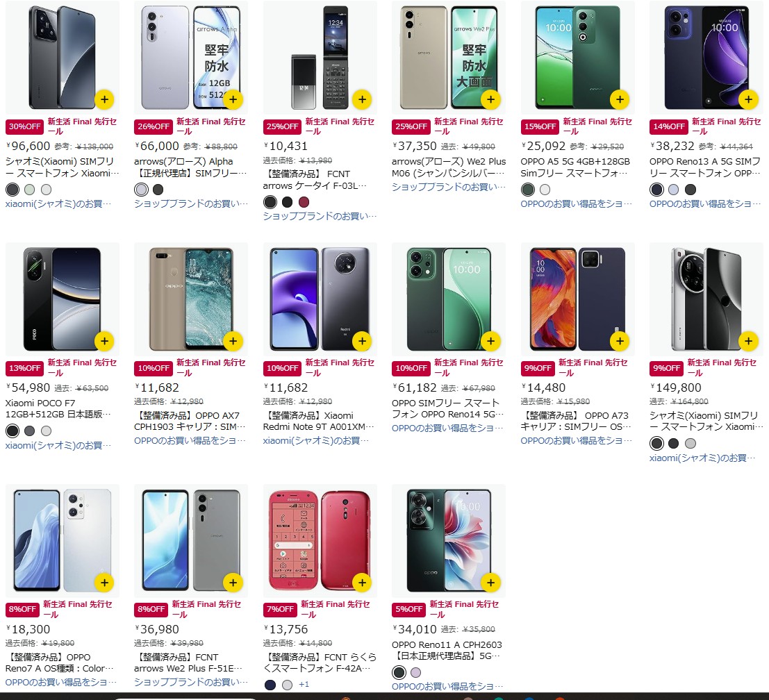Click plus icon on Redmi Note 9T

coord(362,341)
